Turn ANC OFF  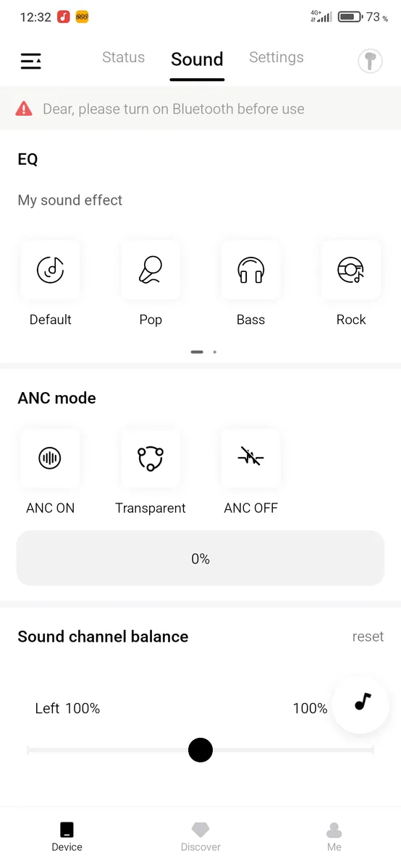point(250,458)
